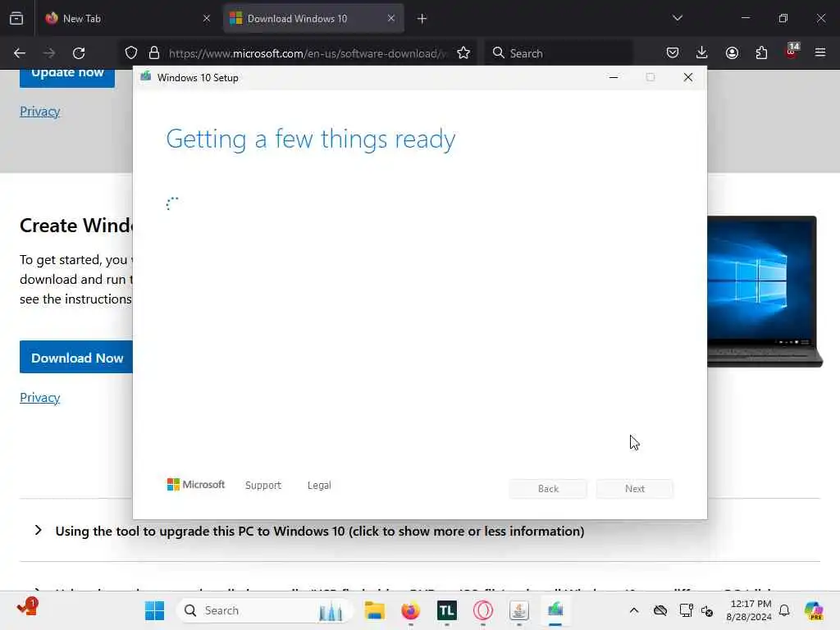
Task: Click the Microsoft logo in Setup
Action: 196,484
